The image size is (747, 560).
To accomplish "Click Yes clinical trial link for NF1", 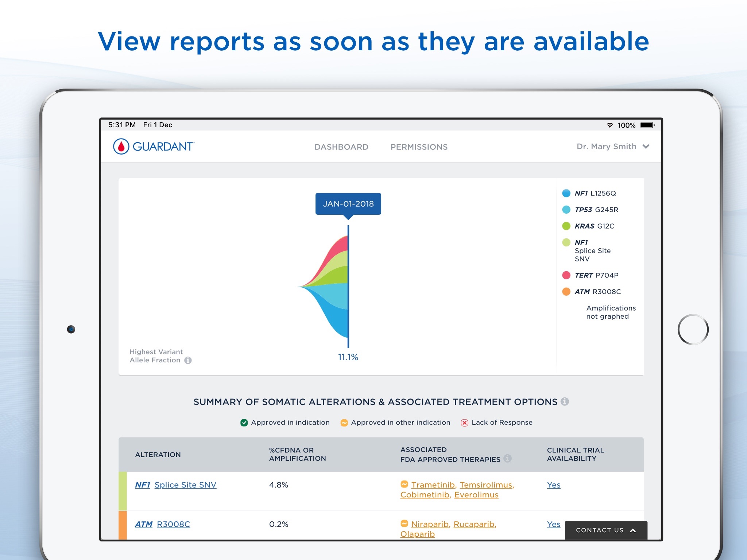I will [x=554, y=485].
